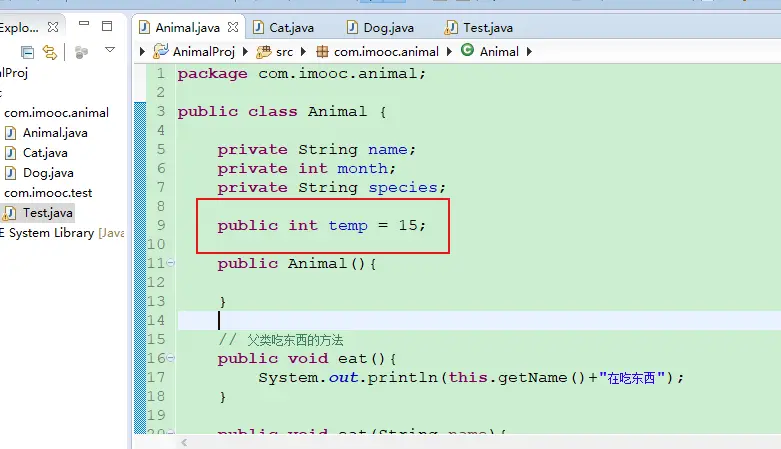Click the AnimalProj project icon in breadcrumb

click(x=160, y=51)
